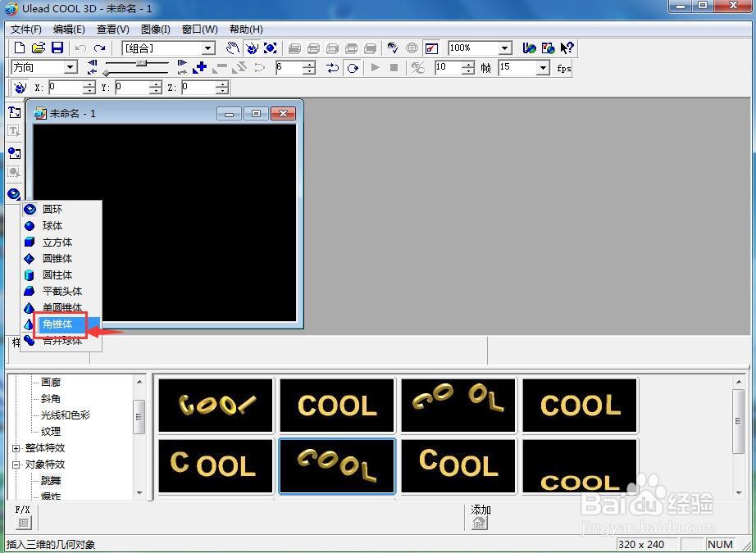756x553 pixels.
Task: Open the 文件(F) menu
Action: tap(26, 29)
